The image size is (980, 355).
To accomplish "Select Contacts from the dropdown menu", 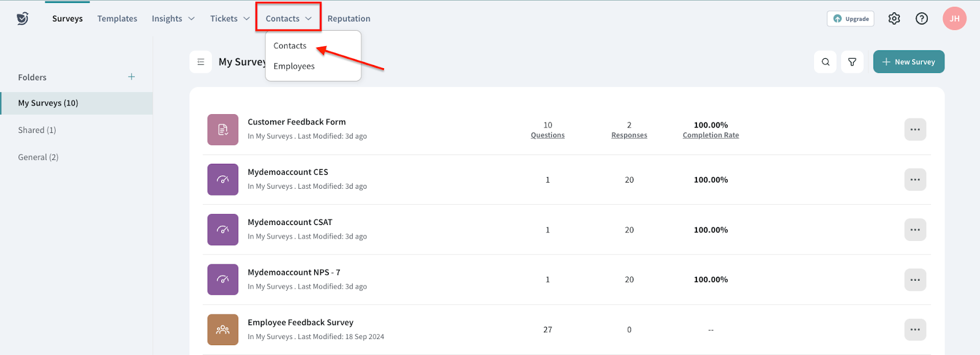I will (x=290, y=46).
